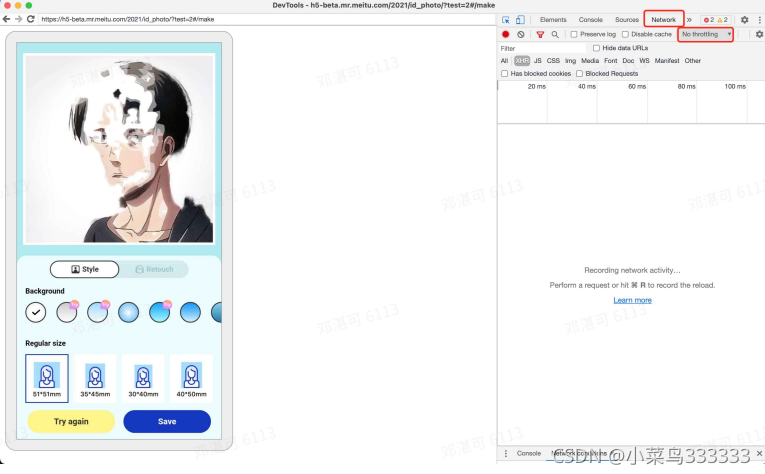The image size is (765, 474).
Task: Switch to the Elements tab
Action: [x=553, y=20]
